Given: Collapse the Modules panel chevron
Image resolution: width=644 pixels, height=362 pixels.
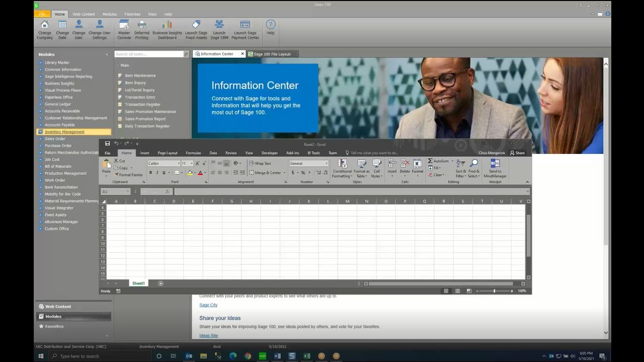Looking at the screenshot, I should pos(107,54).
